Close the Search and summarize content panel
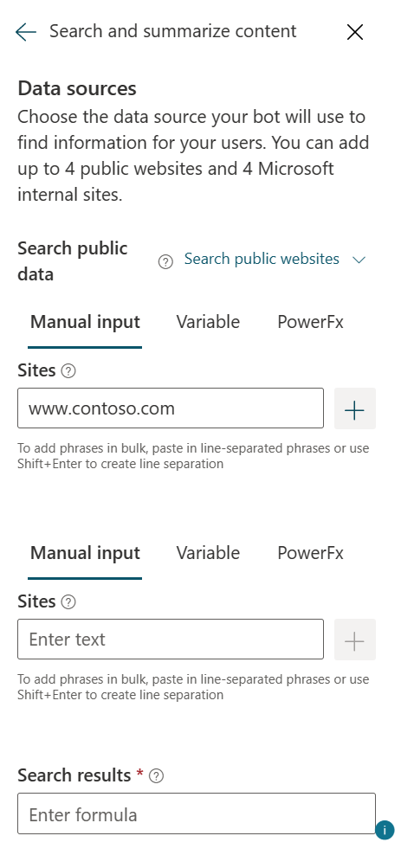Image resolution: width=401 pixels, height=868 pixels. pyautogui.click(x=355, y=32)
